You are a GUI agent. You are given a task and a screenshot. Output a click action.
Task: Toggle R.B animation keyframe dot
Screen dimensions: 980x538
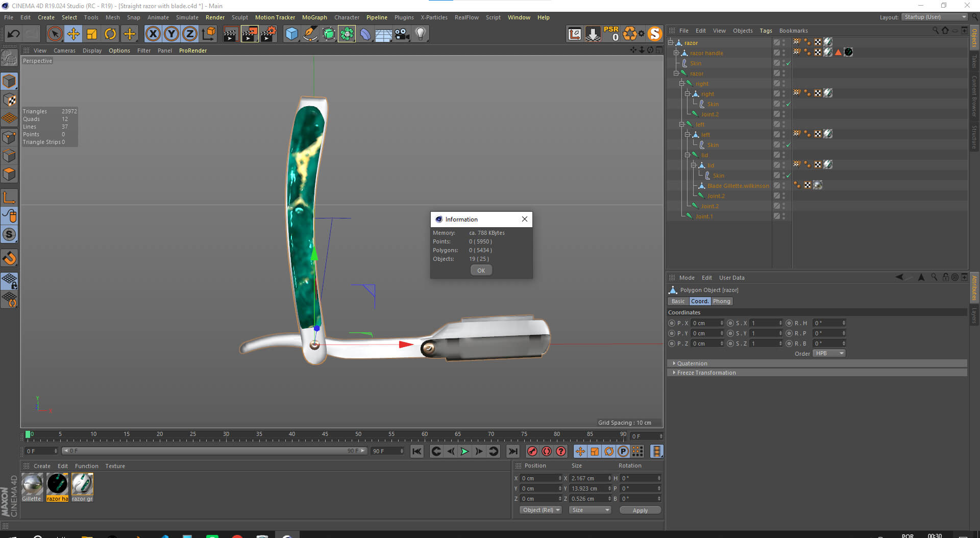pos(789,344)
